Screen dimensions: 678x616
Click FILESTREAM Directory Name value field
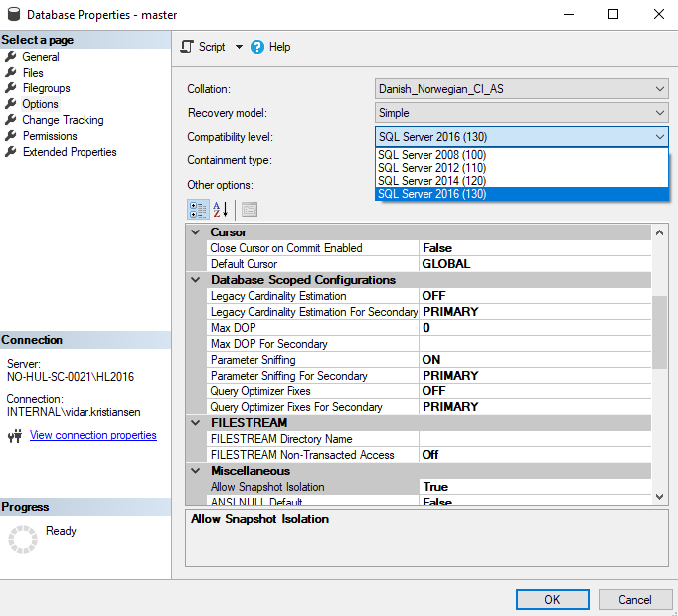535,439
